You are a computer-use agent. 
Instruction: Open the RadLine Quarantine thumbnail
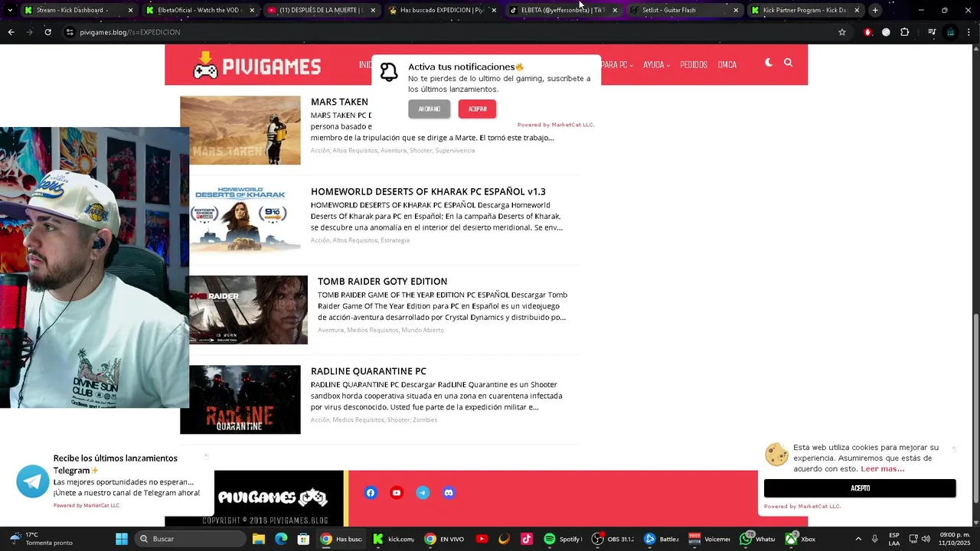click(x=240, y=399)
